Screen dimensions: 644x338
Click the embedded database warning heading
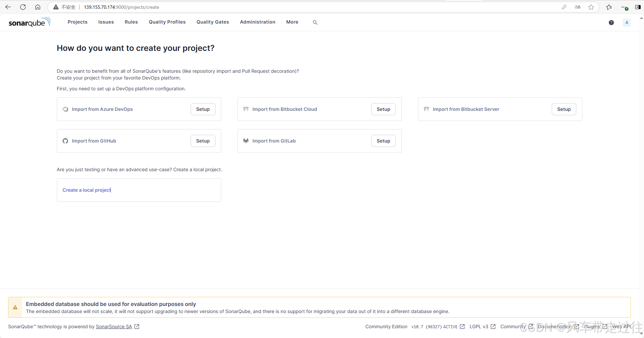click(111, 304)
